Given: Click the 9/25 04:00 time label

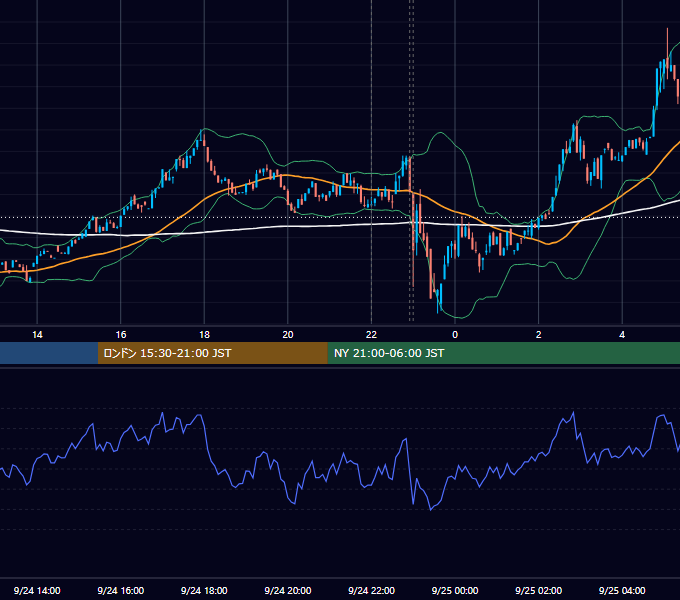Looking at the screenshot, I should (x=622, y=590).
